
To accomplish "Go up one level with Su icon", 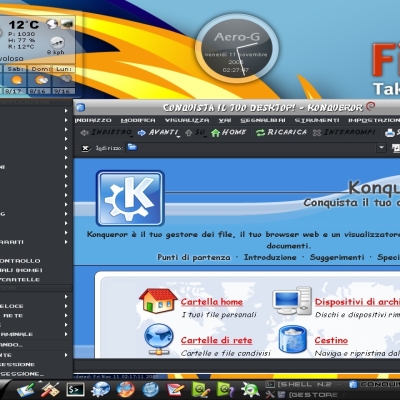I will click(189, 133).
